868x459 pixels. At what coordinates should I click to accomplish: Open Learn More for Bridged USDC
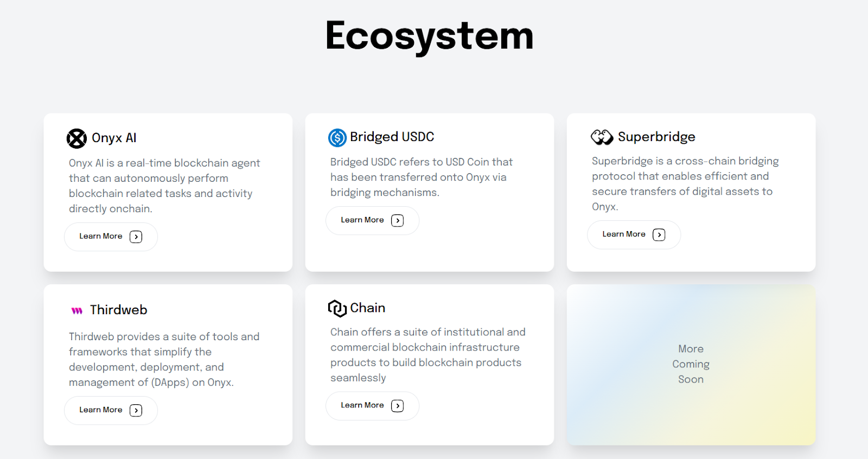(x=372, y=220)
